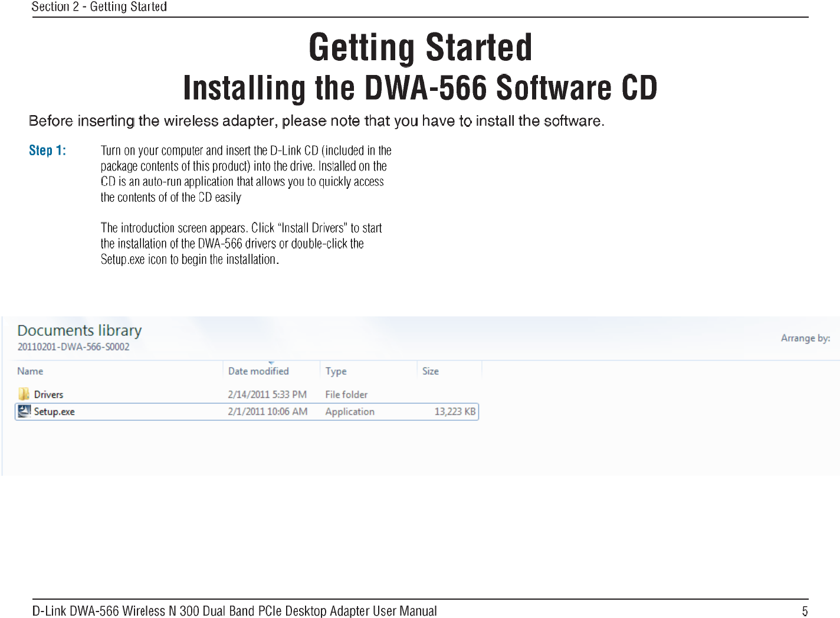The width and height of the screenshot is (840, 618).
Task: Select the Drivers folder name
Action: 48,394
